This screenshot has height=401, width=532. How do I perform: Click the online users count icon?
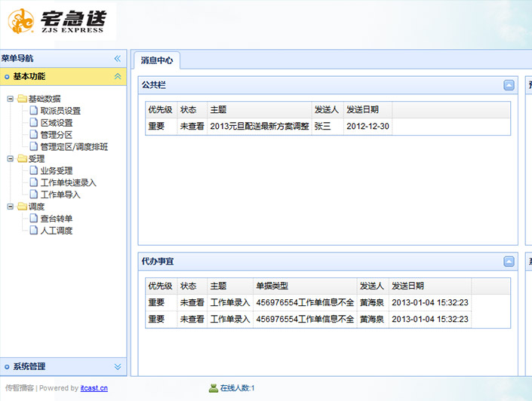coord(214,388)
